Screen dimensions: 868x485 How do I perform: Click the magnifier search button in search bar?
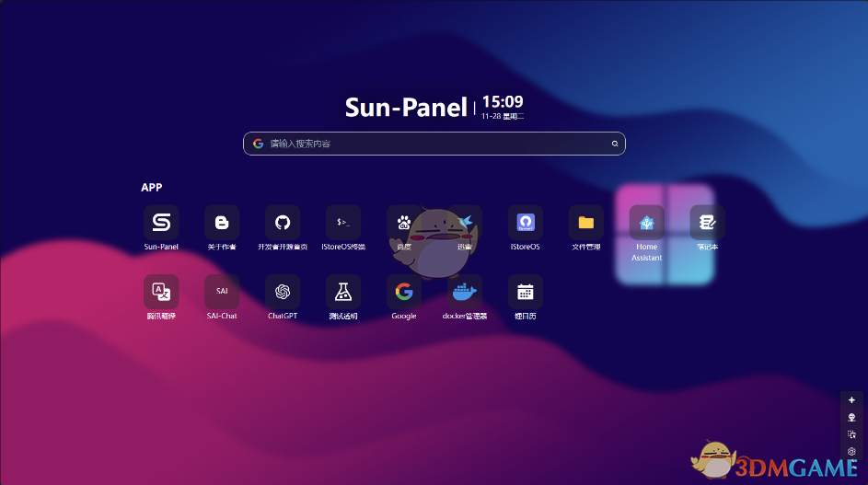click(x=615, y=144)
